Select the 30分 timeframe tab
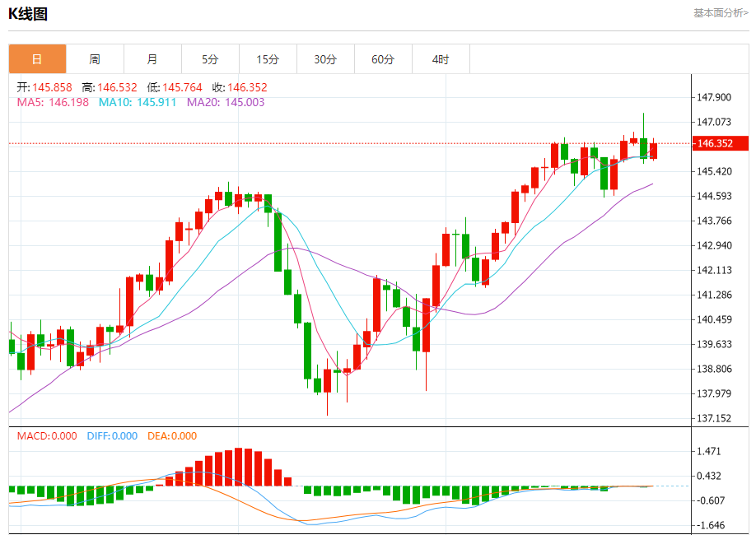Image resolution: width=756 pixels, height=535 pixels. tap(325, 59)
